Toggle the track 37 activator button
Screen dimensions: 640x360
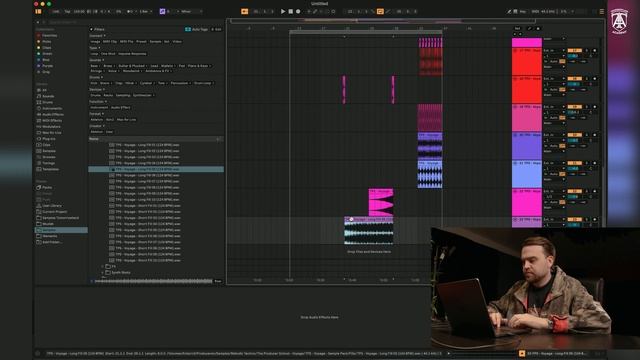[x=574, y=51]
